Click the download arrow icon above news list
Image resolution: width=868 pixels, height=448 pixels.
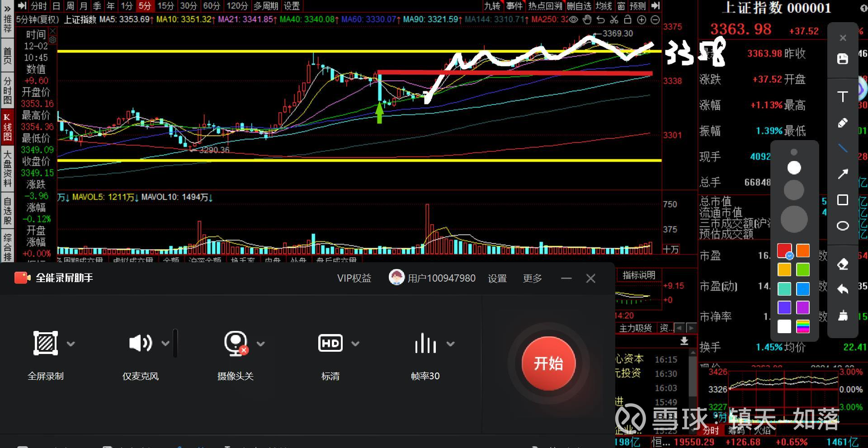click(x=684, y=341)
